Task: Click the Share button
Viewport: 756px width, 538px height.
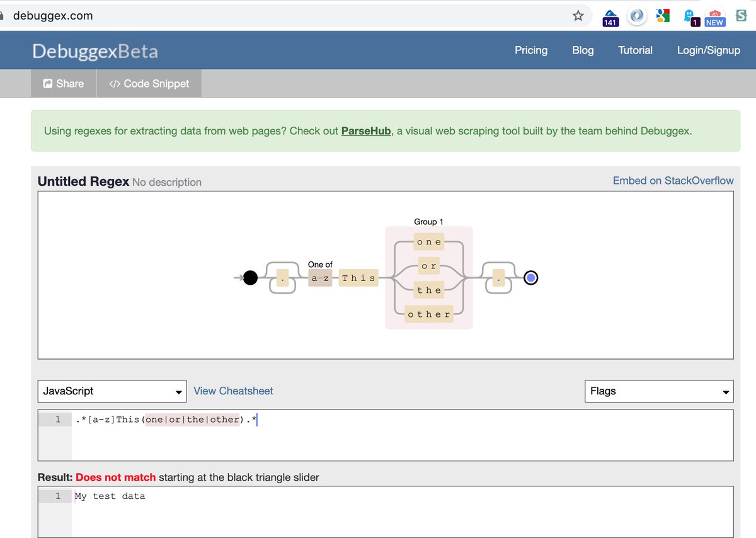Action: tap(64, 83)
